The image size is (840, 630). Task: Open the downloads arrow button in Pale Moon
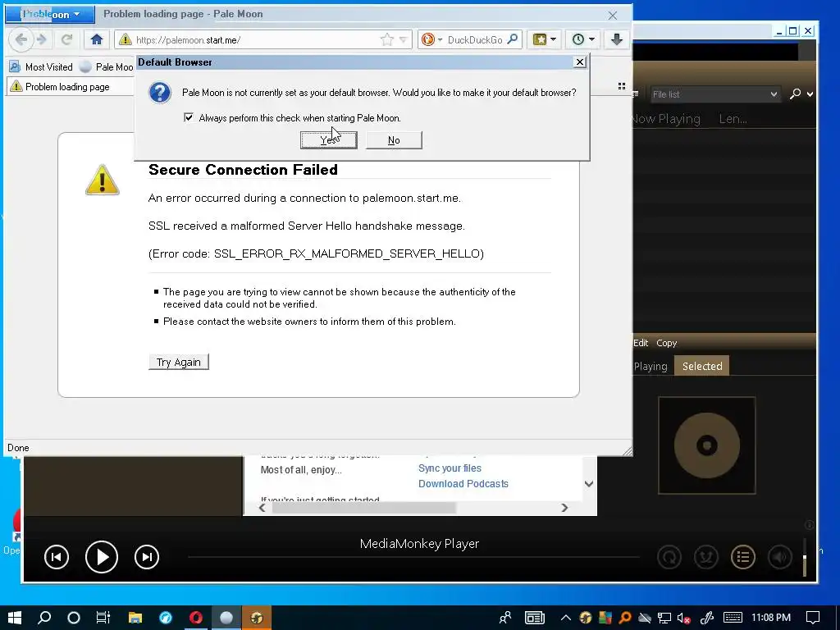click(x=616, y=39)
